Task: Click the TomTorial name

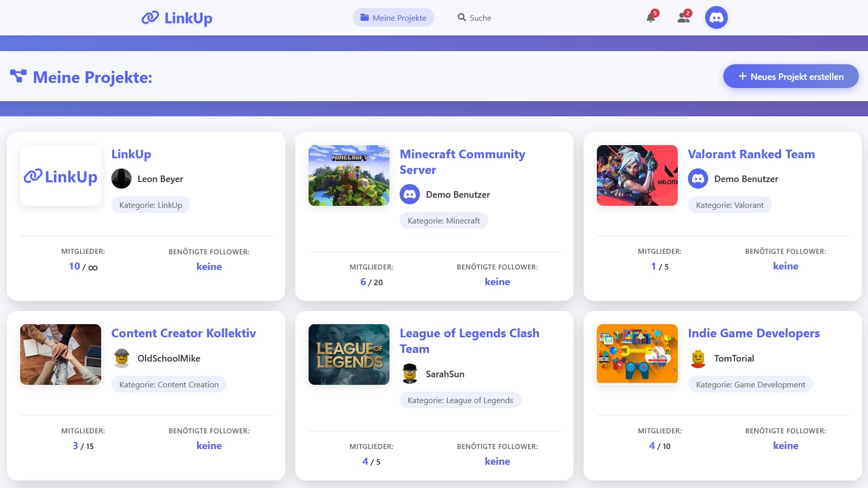Action: pyautogui.click(x=734, y=358)
